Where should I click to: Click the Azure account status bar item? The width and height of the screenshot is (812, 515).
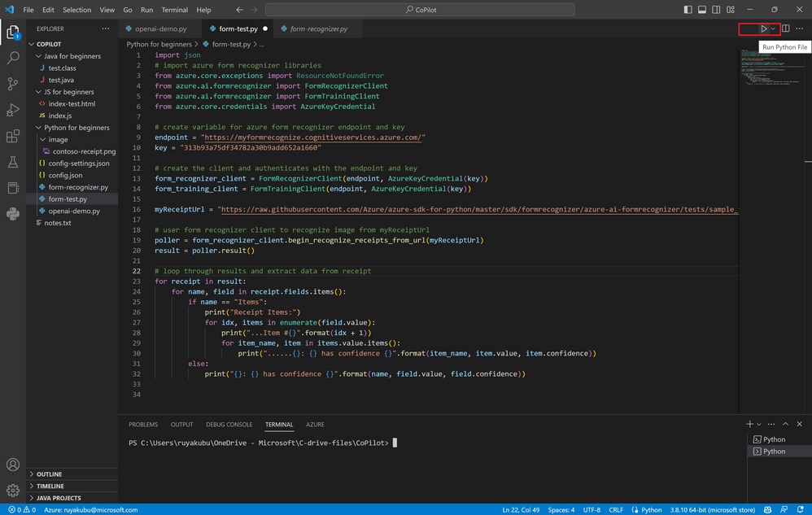pos(90,510)
